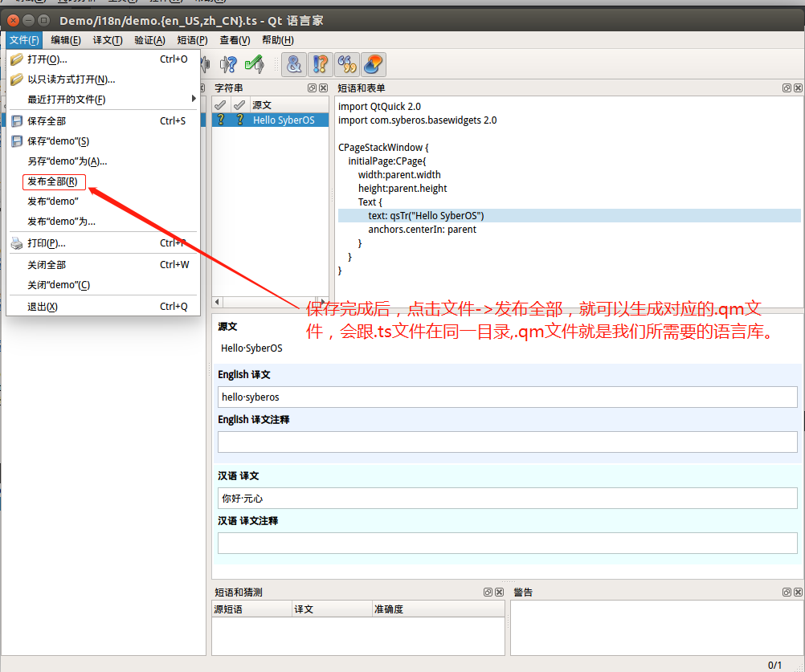The height and width of the screenshot is (672, 805).
Task: Choose Save All (保存全部) from the menu
Action: tap(47, 121)
